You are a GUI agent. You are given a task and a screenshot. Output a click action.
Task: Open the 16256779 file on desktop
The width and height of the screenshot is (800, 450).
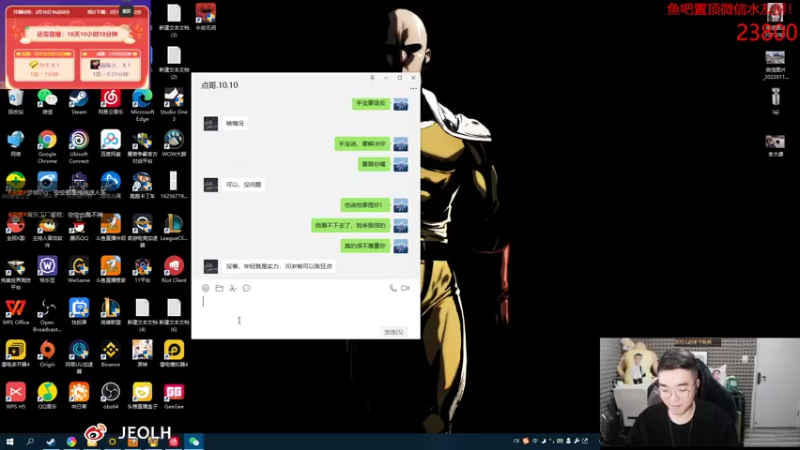174,185
